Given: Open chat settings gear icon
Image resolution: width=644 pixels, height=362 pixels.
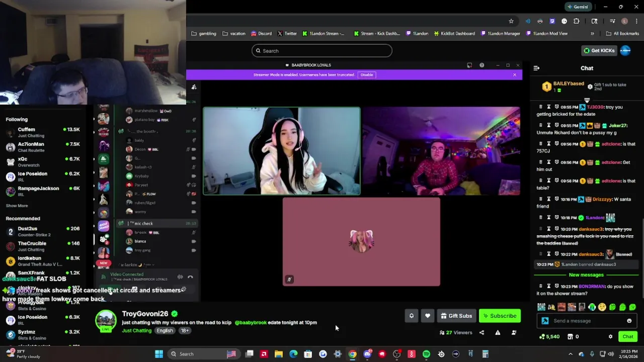Looking at the screenshot, I should pos(610,336).
